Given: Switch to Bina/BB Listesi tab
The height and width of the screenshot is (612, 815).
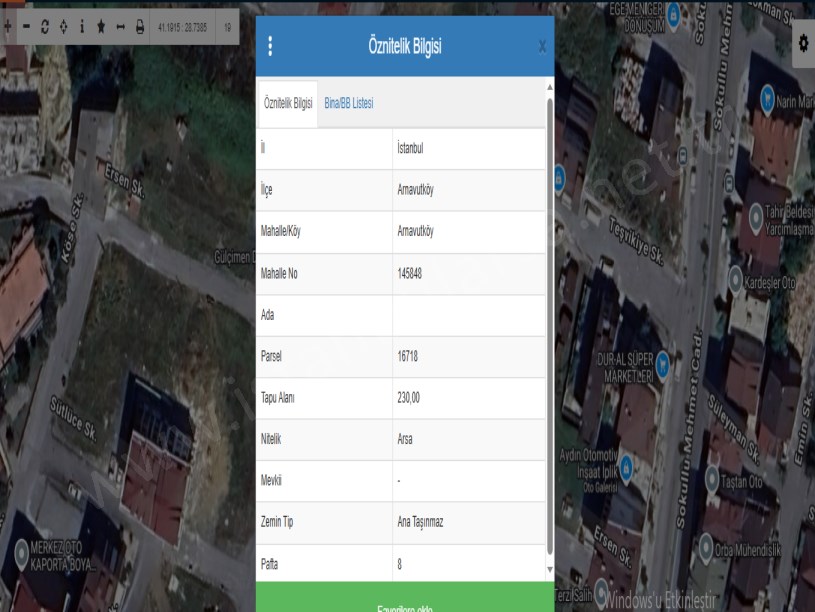Looking at the screenshot, I should point(349,104).
